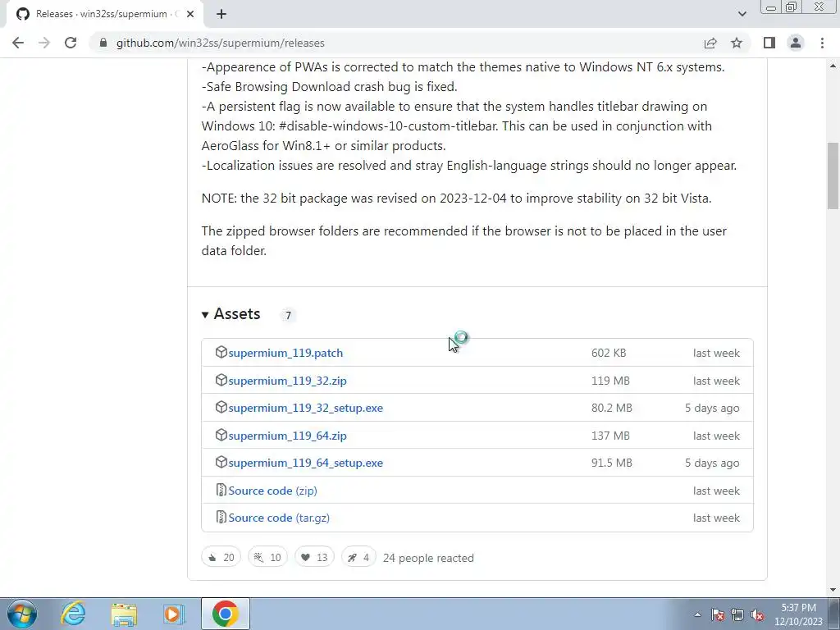Go back using the browser back arrow

[x=18, y=43]
